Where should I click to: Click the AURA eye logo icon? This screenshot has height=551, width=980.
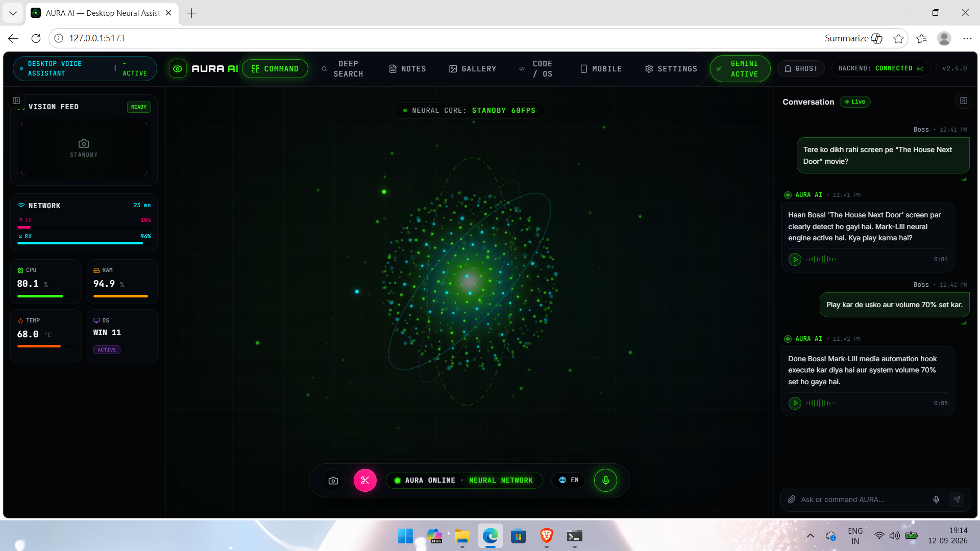(177, 69)
